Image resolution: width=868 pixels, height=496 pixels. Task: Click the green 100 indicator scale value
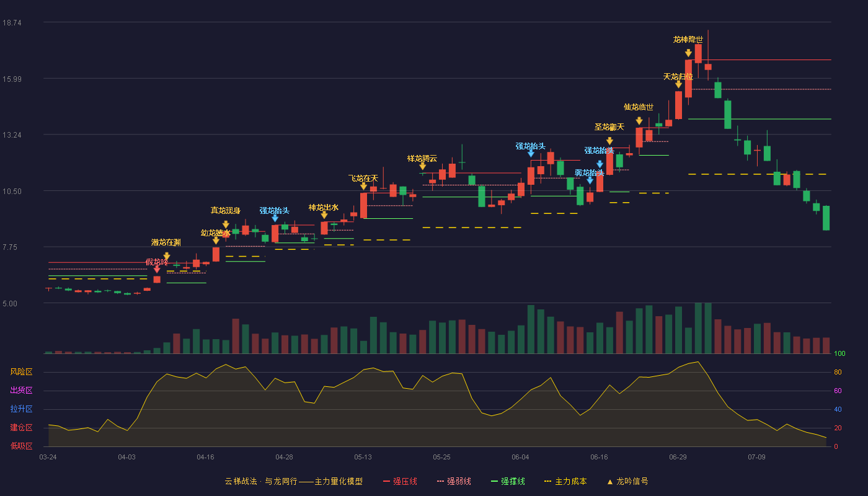839,354
